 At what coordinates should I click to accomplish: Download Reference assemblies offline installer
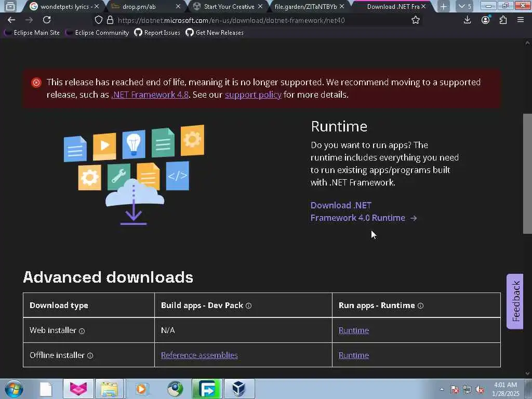[199, 355]
